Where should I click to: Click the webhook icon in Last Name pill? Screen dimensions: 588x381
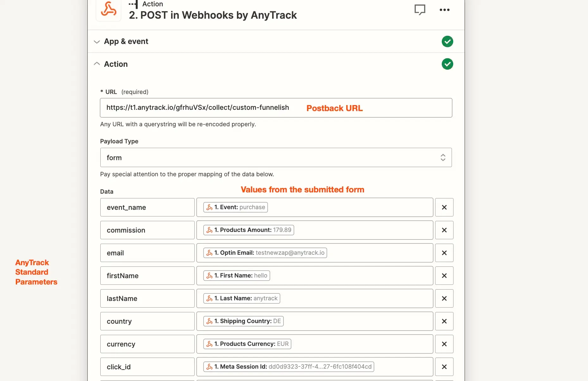click(209, 298)
